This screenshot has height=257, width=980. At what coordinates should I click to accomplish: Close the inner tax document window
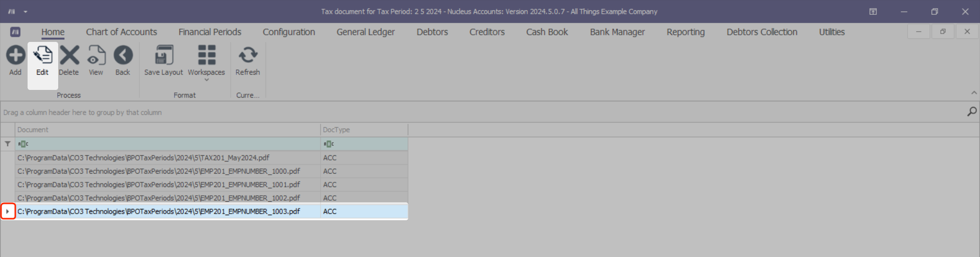967,32
